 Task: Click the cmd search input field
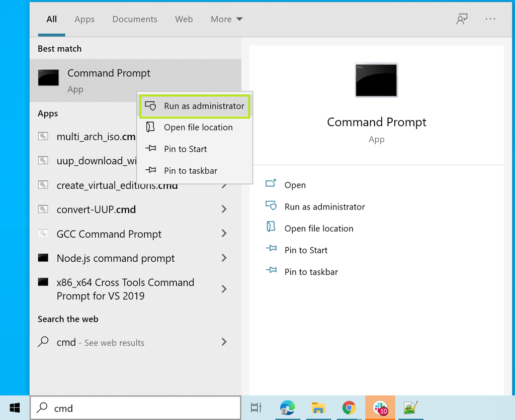pyautogui.click(x=136, y=408)
